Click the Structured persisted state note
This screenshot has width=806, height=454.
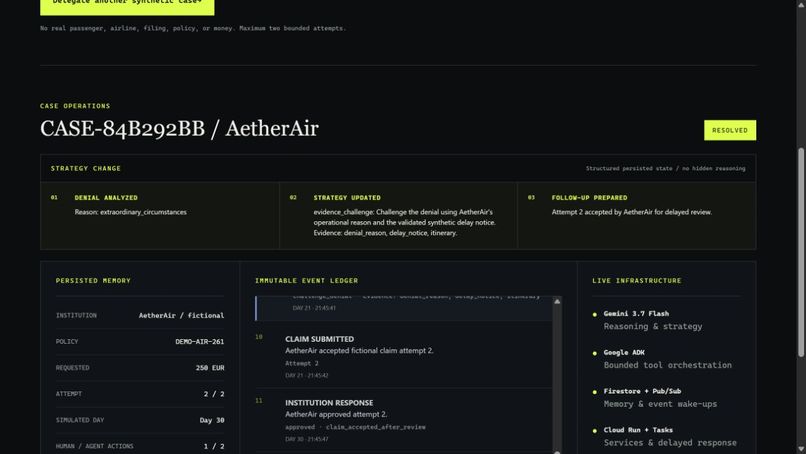(x=665, y=168)
